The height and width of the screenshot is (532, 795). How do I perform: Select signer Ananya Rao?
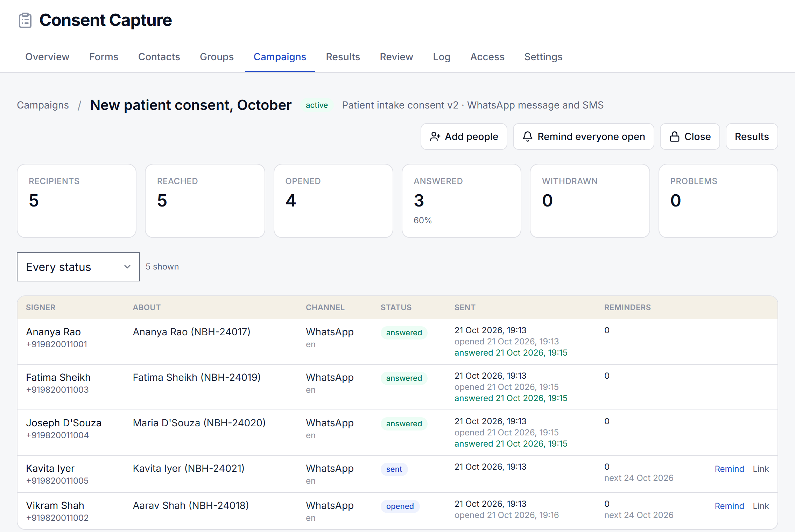pos(53,332)
